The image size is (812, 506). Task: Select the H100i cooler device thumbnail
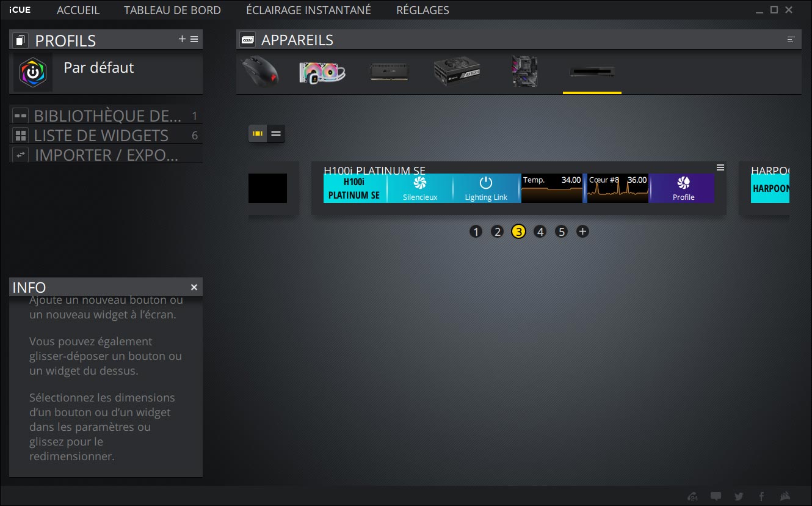click(x=322, y=72)
